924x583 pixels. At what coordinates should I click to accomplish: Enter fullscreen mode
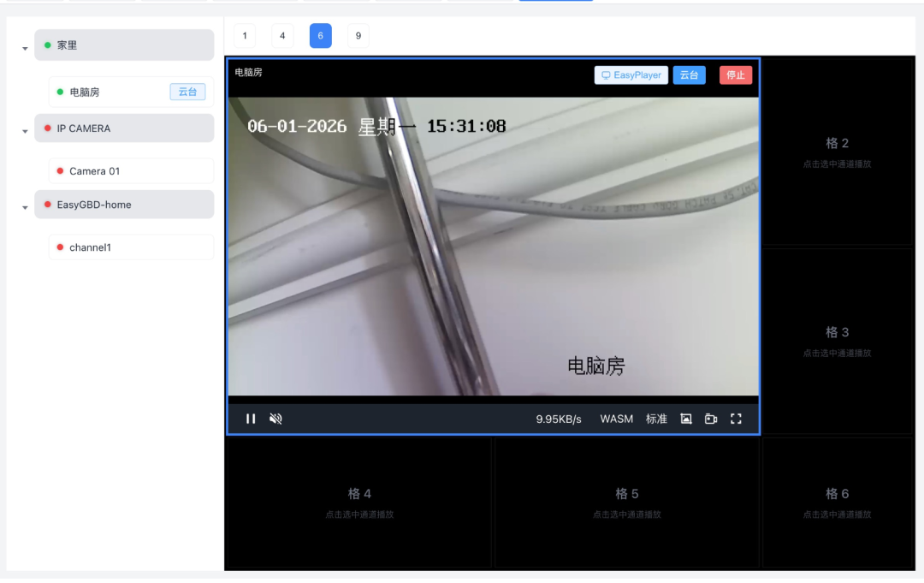[x=736, y=419]
